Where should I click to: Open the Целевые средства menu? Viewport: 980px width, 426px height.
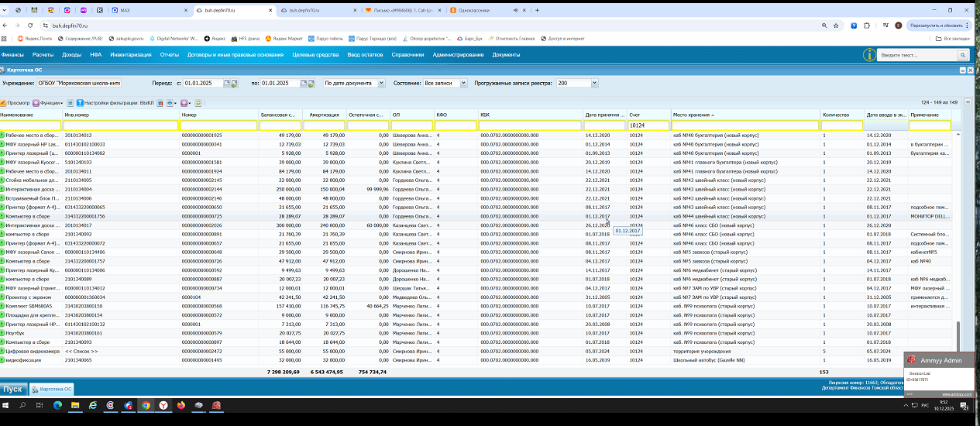tap(315, 55)
